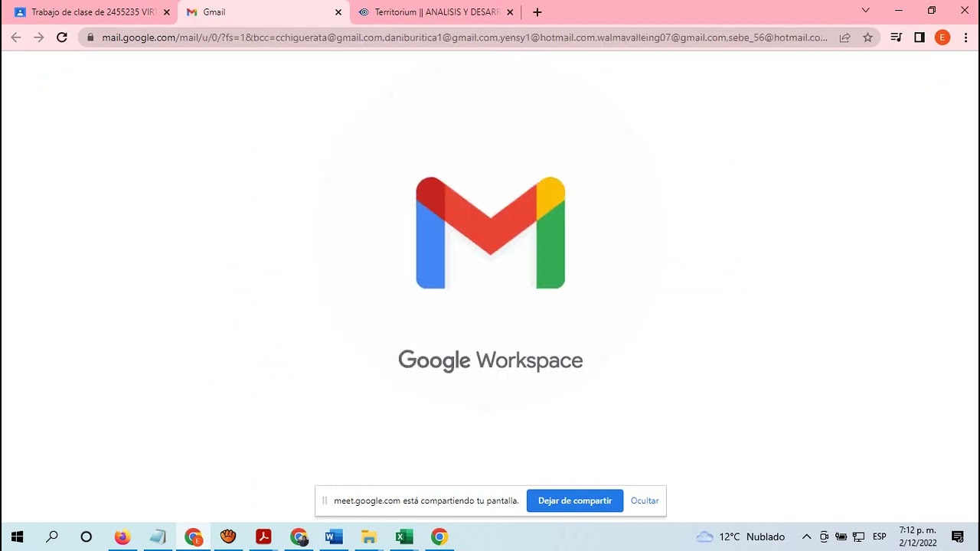Viewport: 980px width, 551px height.
Task: Switch to the Trabajo de clase tab
Action: coord(91,12)
